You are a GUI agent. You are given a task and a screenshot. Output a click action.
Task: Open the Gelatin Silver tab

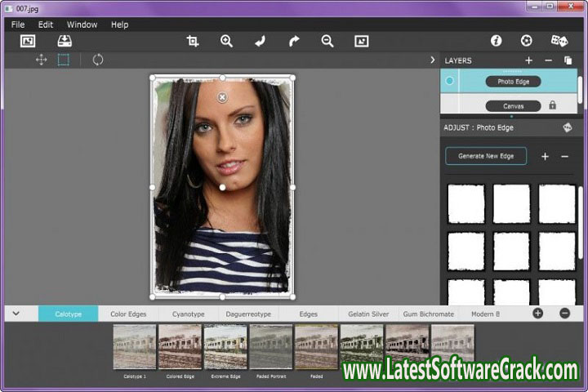368,314
